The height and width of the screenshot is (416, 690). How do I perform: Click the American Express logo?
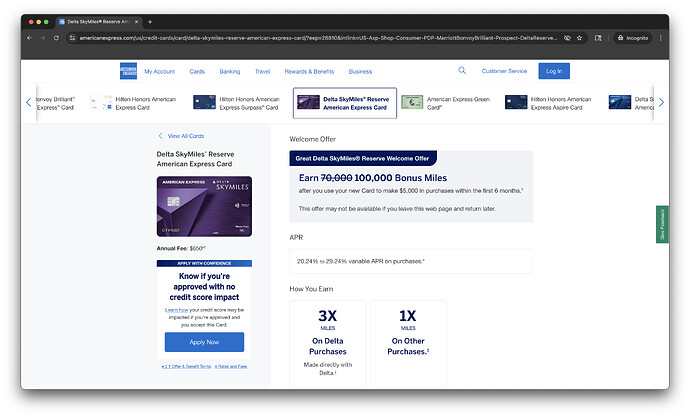click(128, 71)
